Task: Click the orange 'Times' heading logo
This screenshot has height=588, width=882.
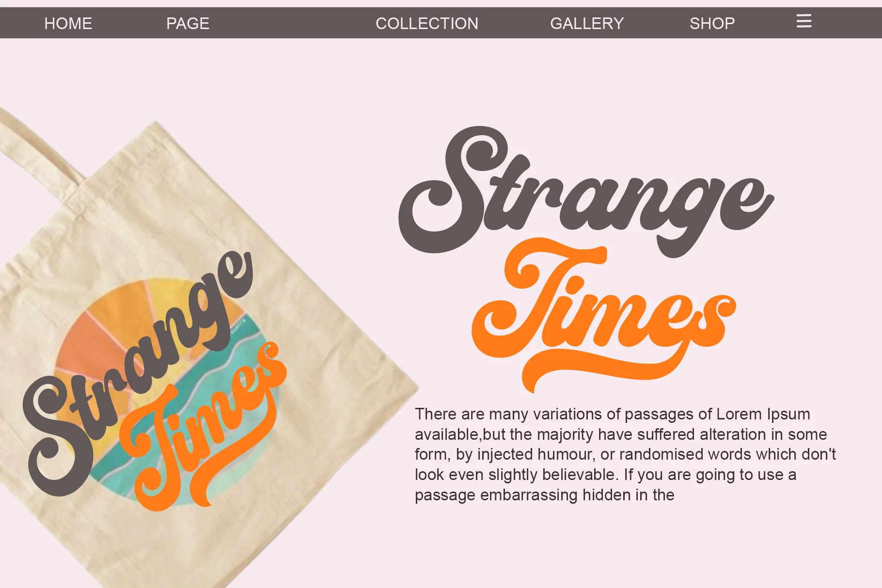Action: [x=603, y=315]
